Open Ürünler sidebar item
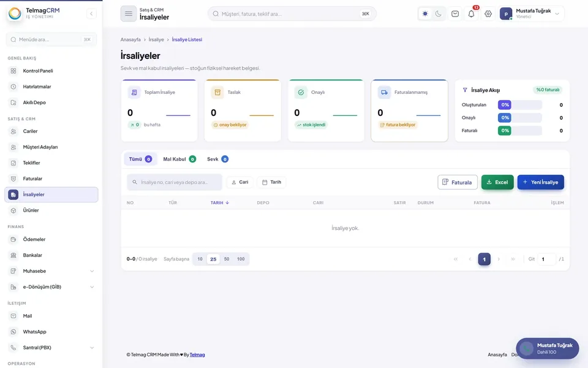This screenshot has width=588, height=368. point(51,210)
